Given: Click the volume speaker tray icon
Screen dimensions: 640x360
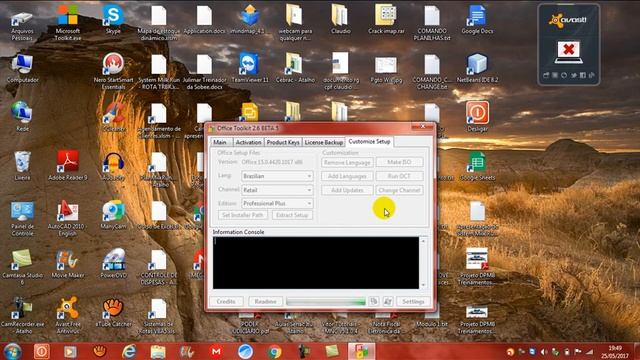Looking at the screenshot, I should click(x=544, y=352).
